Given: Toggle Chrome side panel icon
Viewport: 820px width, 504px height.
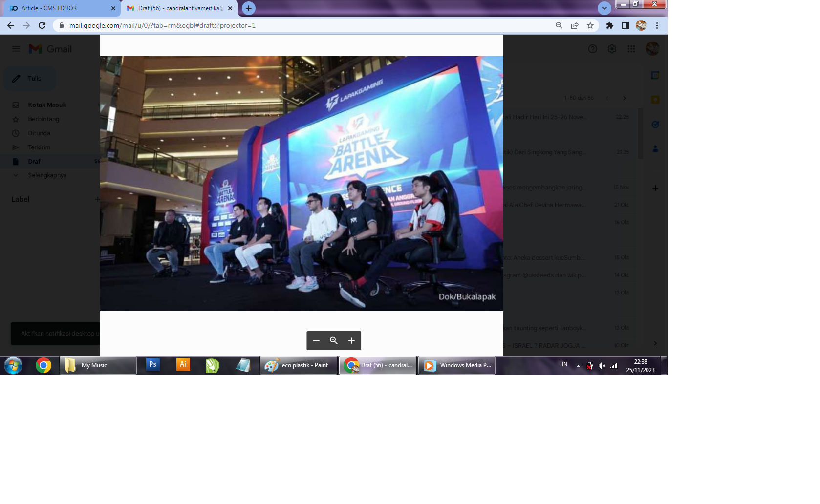Looking at the screenshot, I should (626, 25).
